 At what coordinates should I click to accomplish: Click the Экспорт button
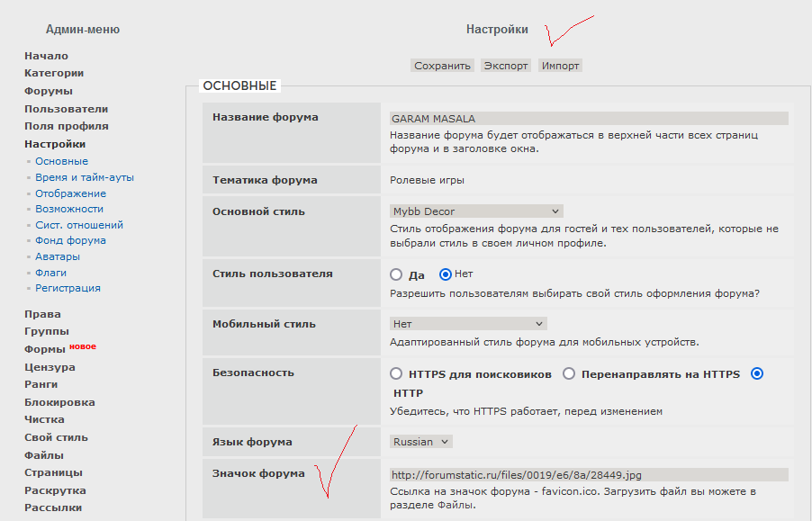(x=505, y=66)
